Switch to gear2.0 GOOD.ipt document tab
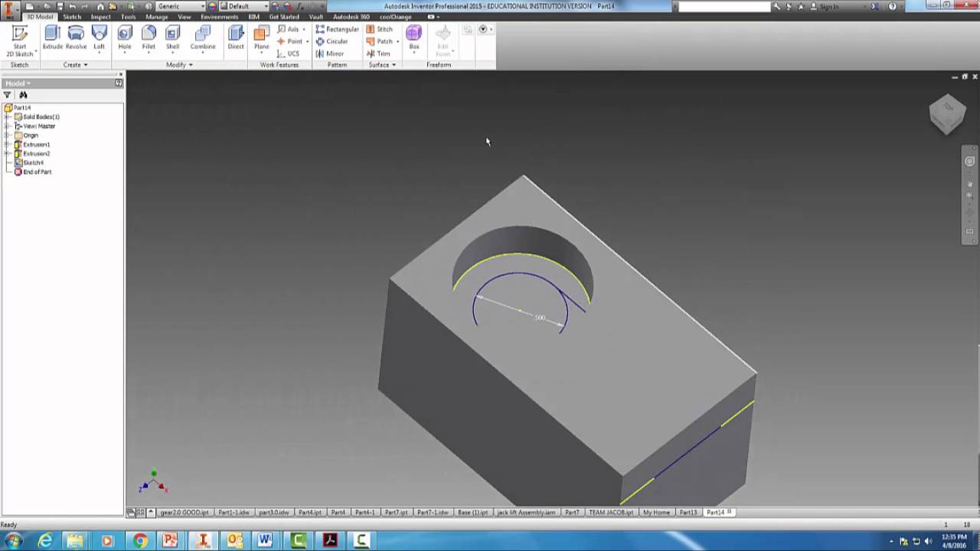Screen dimensions: 980x551 click(184, 512)
